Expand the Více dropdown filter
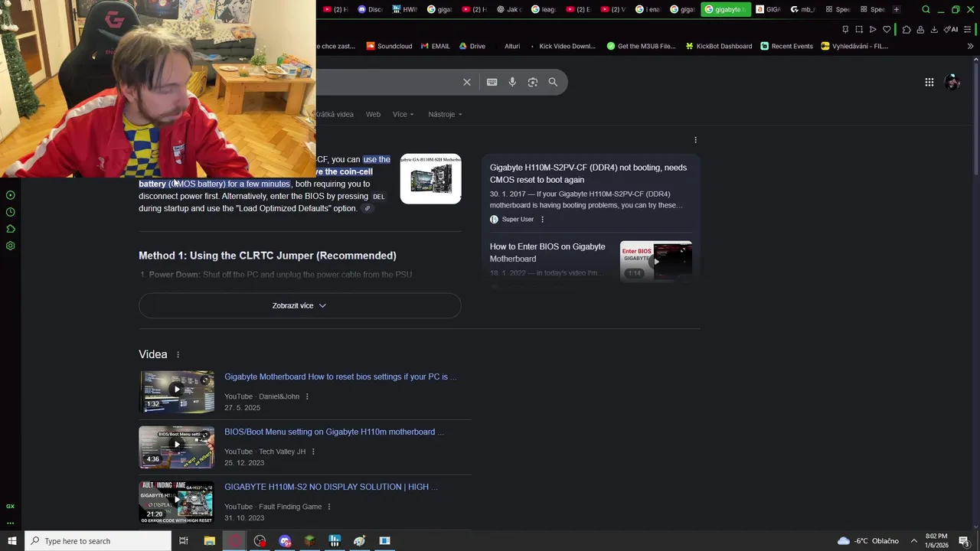This screenshot has height=551, width=980. click(403, 114)
